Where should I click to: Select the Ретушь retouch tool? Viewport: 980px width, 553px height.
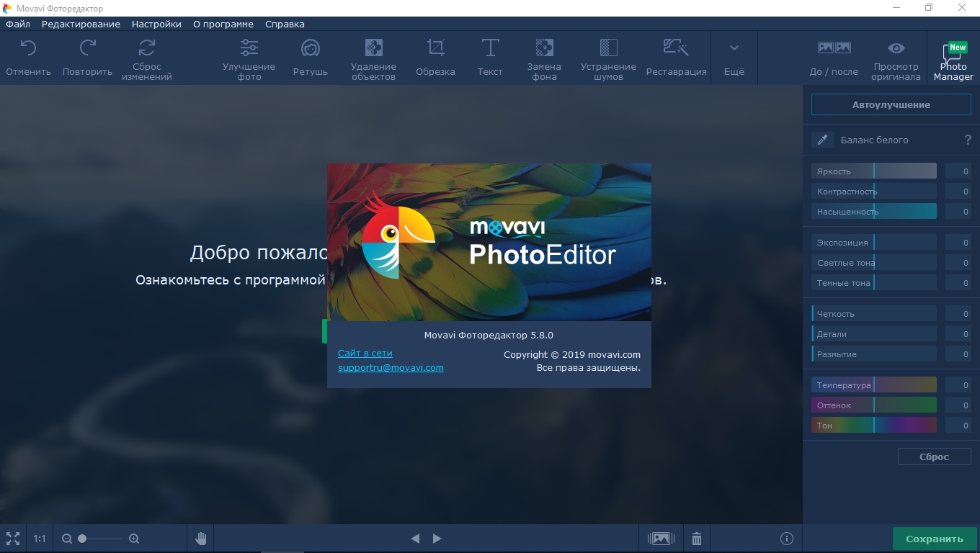click(311, 58)
